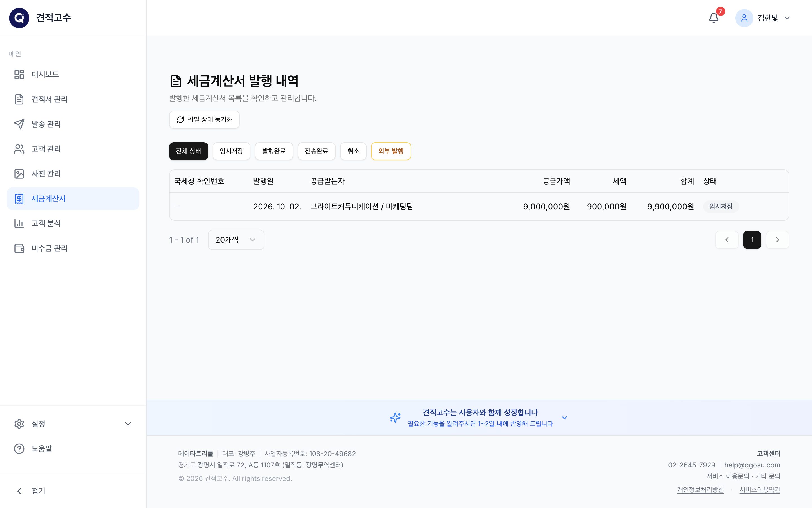Screen dimensions: 812x508
Task: Go to 미수금 관리
Action: tap(73, 248)
